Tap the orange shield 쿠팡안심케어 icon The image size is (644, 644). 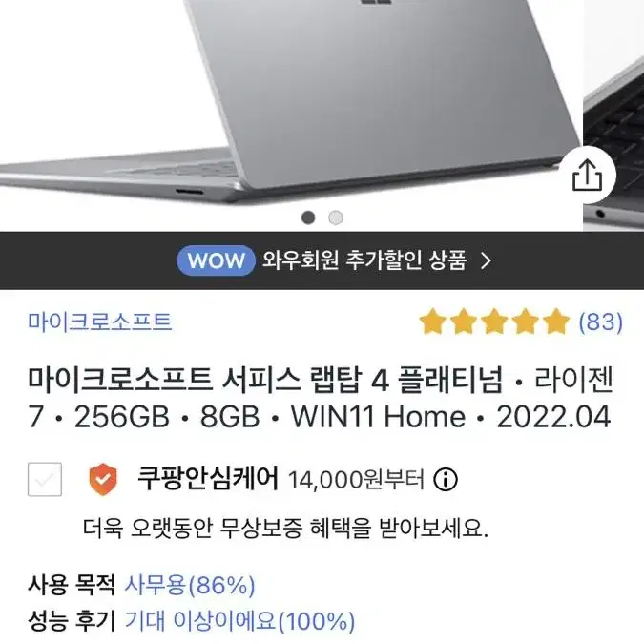pos(103,479)
